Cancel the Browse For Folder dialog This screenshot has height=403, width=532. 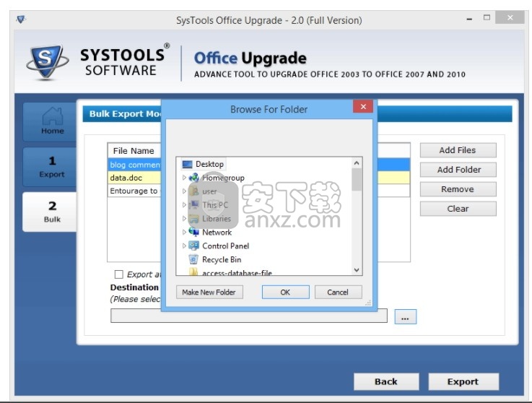(x=338, y=292)
